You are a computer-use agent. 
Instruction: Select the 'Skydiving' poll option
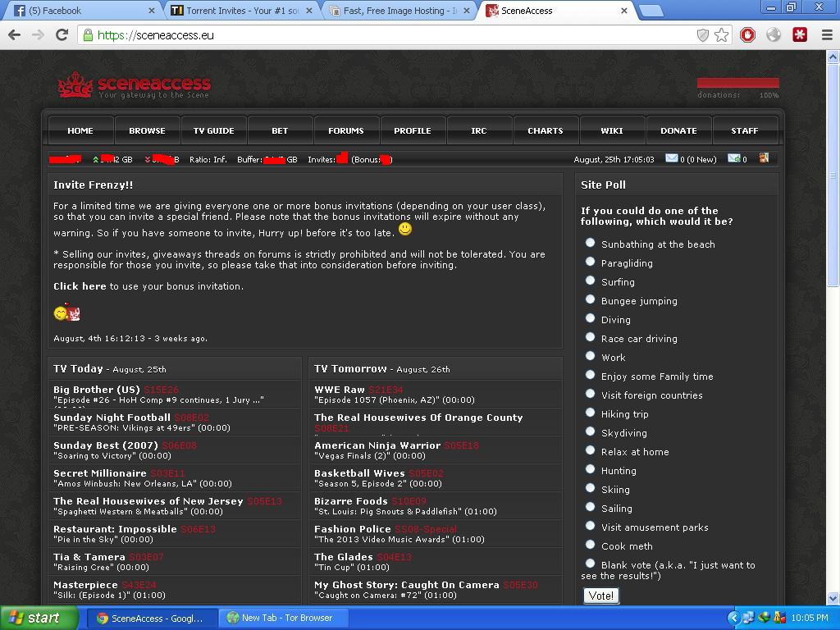click(x=591, y=431)
